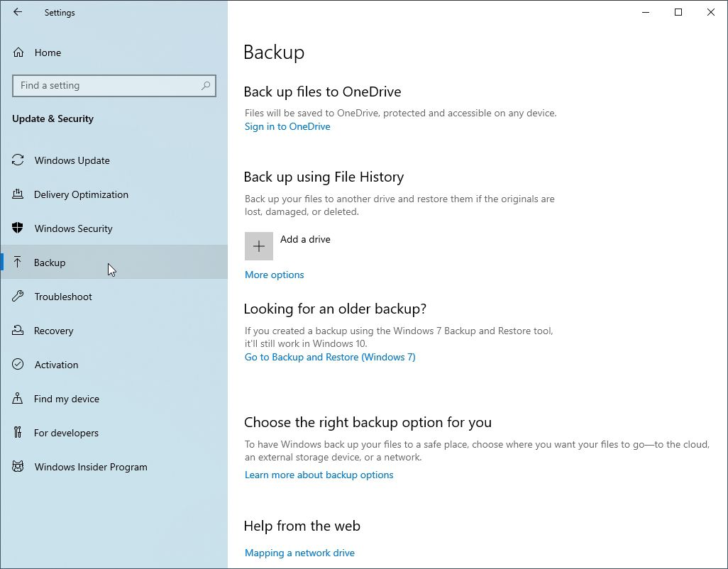Open the Home settings page
Image resolution: width=728 pixels, height=569 pixels.
click(x=114, y=53)
